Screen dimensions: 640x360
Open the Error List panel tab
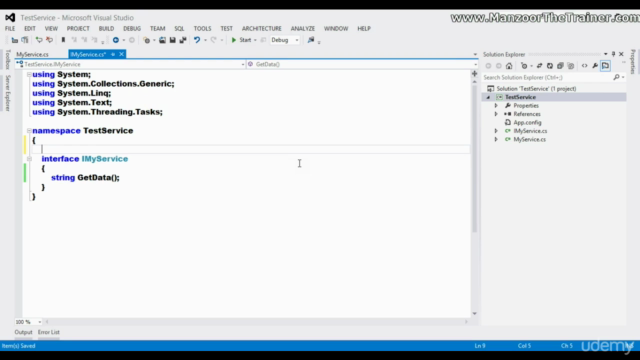click(x=49, y=332)
